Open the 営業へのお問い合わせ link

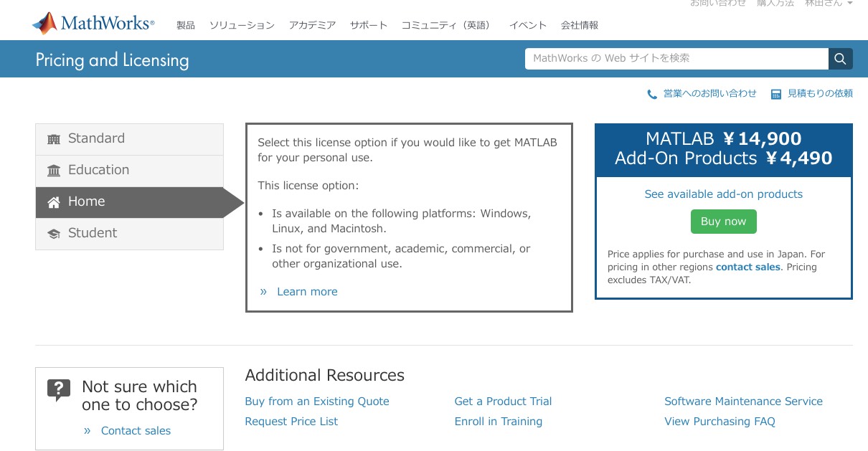(709, 94)
